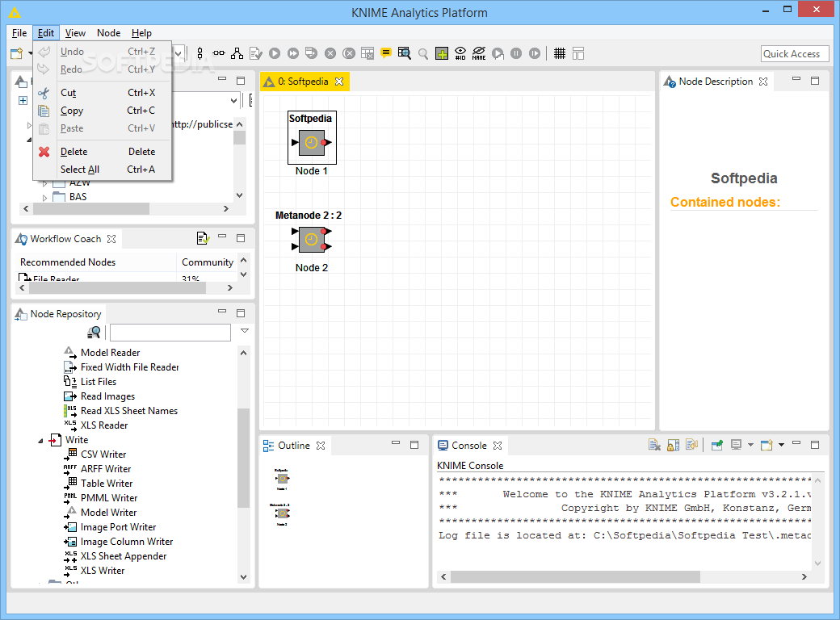Viewport: 840px width, 620px height.
Task: Expand the BAS folder in the explorer tree
Action: [44, 198]
